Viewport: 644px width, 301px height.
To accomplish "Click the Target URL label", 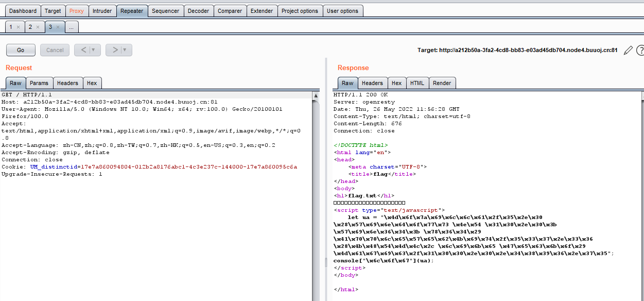I will click(517, 50).
